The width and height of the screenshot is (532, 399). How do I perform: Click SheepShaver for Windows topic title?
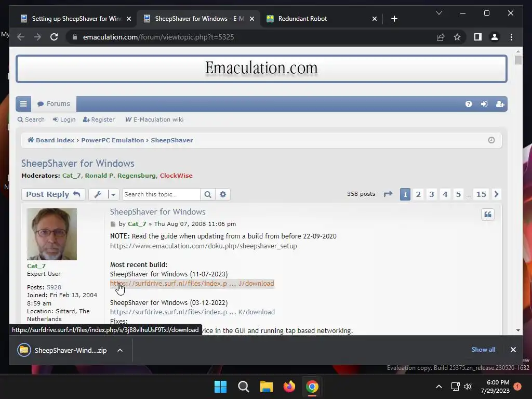[78, 163]
